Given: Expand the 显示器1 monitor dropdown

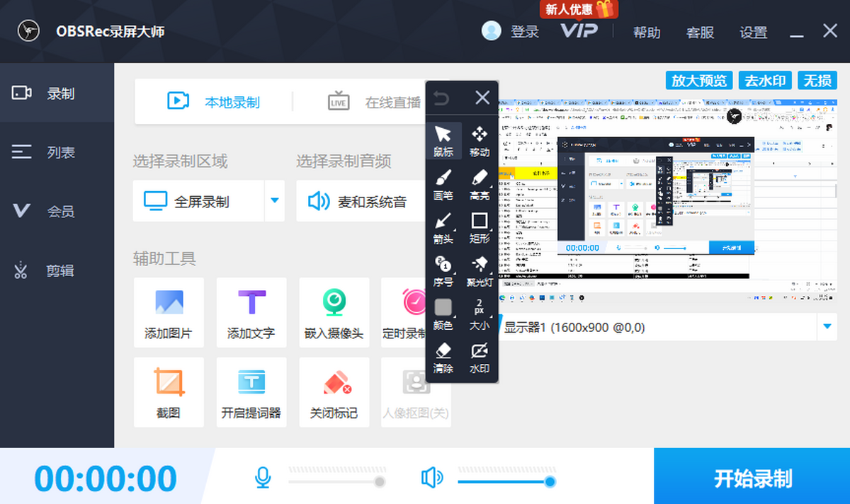Looking at the screenshot, I should [827, 327].
